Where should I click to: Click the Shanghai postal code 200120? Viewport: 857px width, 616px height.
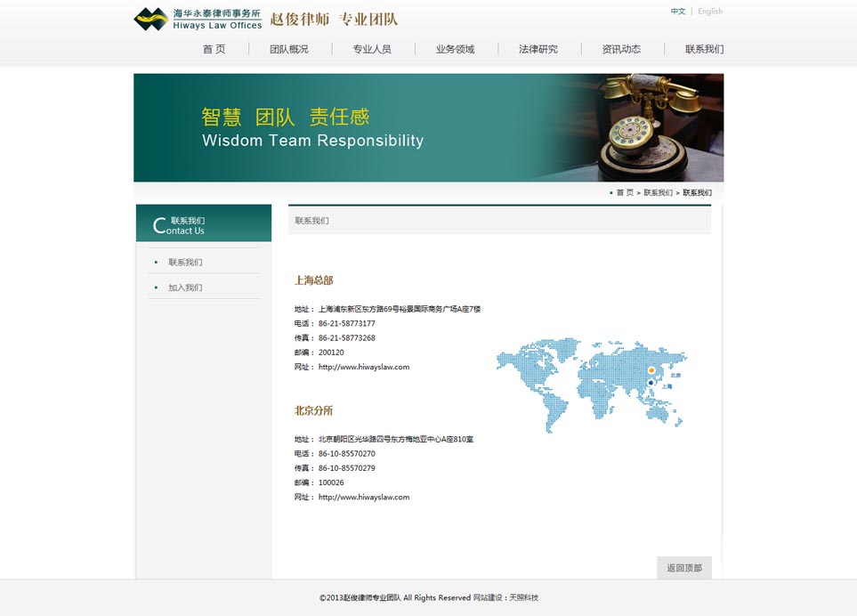331,353
